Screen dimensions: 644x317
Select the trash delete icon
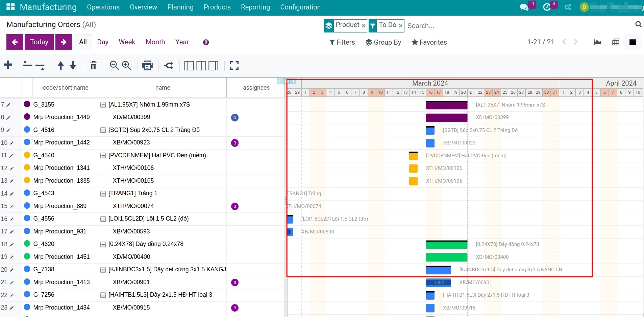pyautogui.click(x=94, y=65)
